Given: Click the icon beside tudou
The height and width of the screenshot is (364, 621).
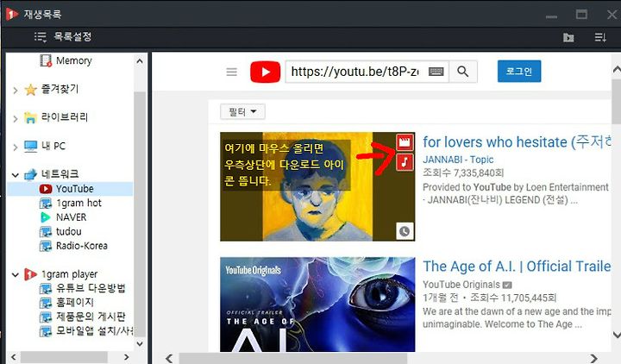Looking at the screenshot, I should click(46, 232).
